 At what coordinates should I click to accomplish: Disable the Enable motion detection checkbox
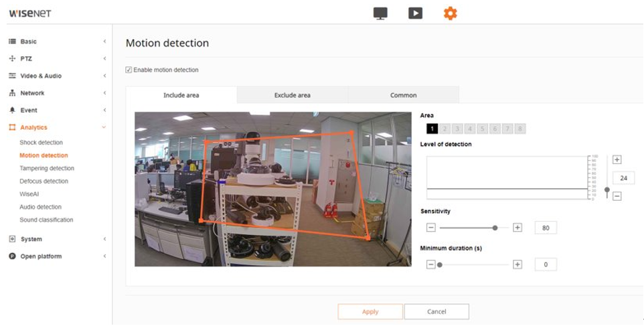(x=129, y=70)
